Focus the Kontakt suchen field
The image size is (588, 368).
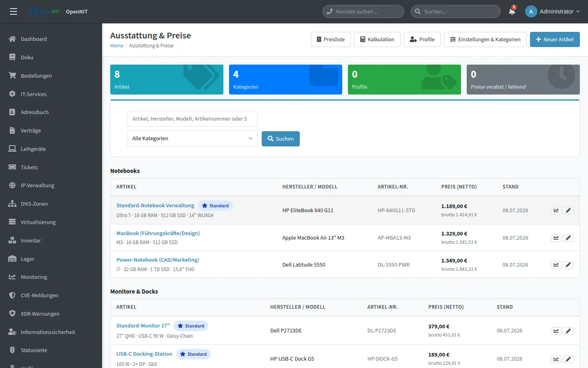[x=363, y=11]
